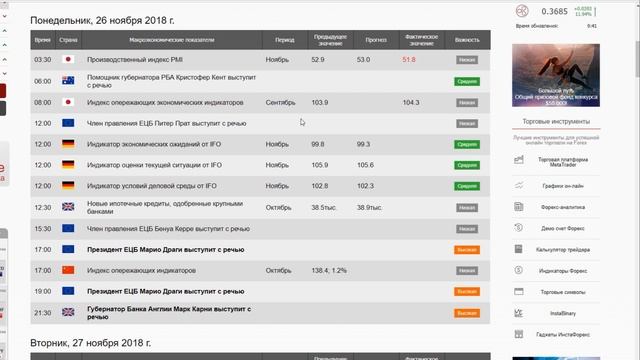Click Президент ЕЦБ Марио Драги 17:00 event

tap(165, 249)
